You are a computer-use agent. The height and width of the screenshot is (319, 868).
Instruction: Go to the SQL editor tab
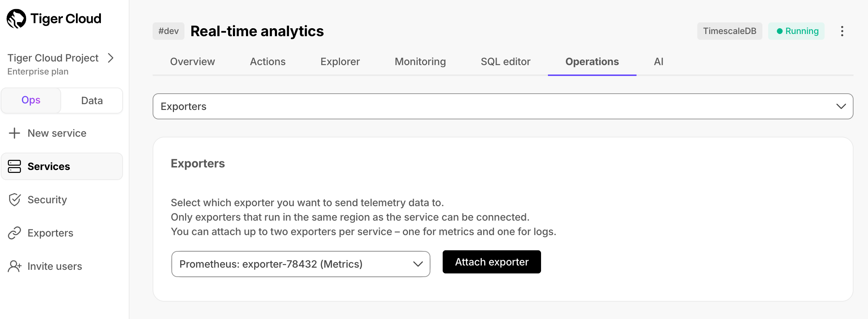(x=506, y=61)
